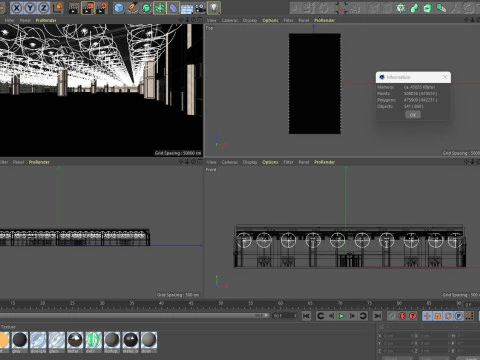Image resolution: width=480 pixels, height=360 pixels.
Task: Go to next key button
Action: [x=363, y=316]
